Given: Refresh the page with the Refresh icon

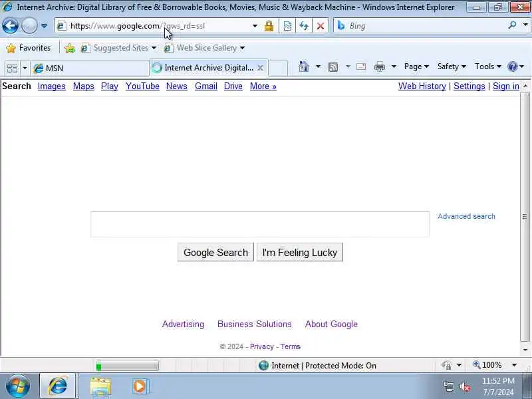Looking at the screenshot, I should pyautogui.click(x=304, y=26).
